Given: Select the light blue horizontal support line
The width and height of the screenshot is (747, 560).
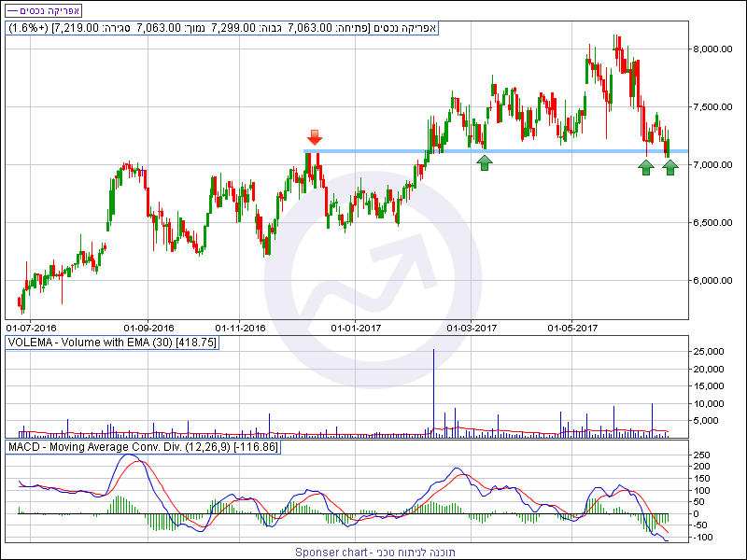Looking at the screenshot, I should click(496, 151).
